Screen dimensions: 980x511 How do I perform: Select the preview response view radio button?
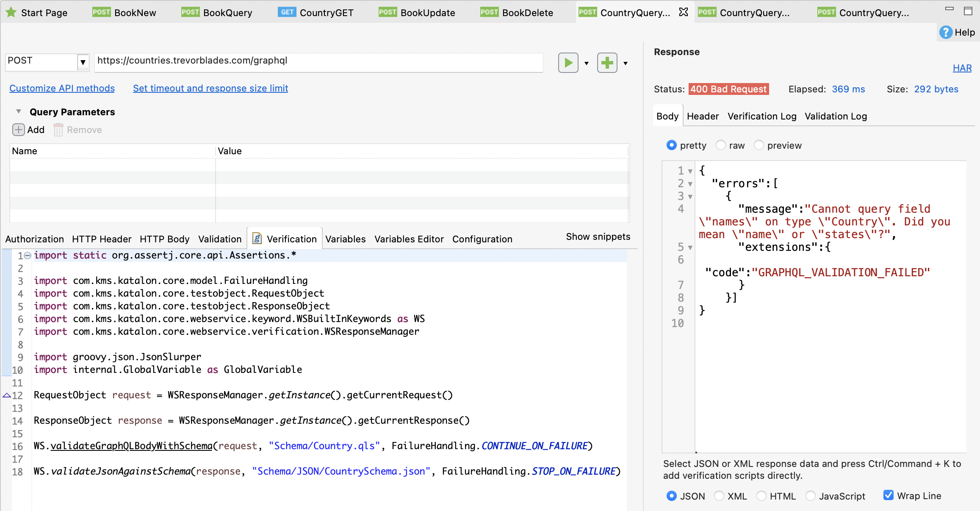pos(759,145)
